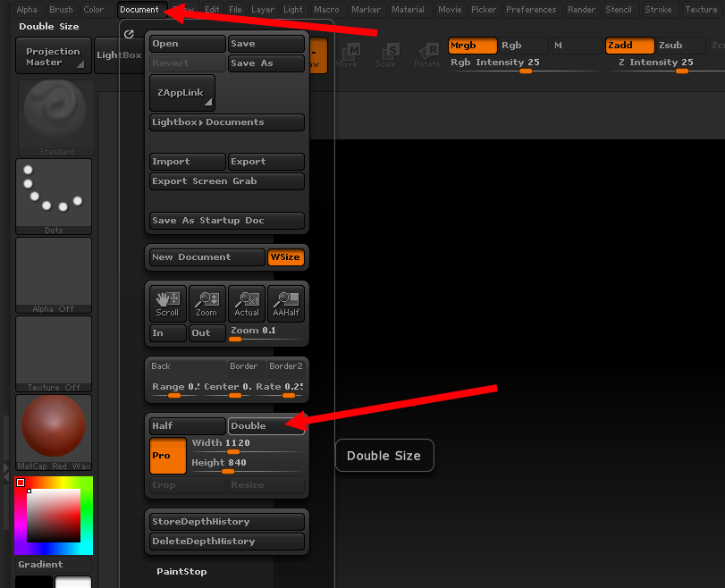This screenshot has width=725, height=588.
Task: Click the Double size button
Action: tap(266, 425)
